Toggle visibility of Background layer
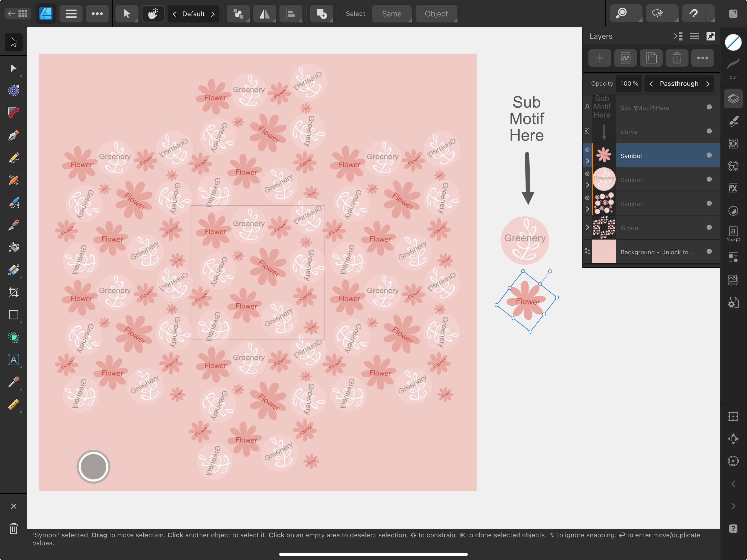This screenshot has height=560, width=747. (709, 252)
